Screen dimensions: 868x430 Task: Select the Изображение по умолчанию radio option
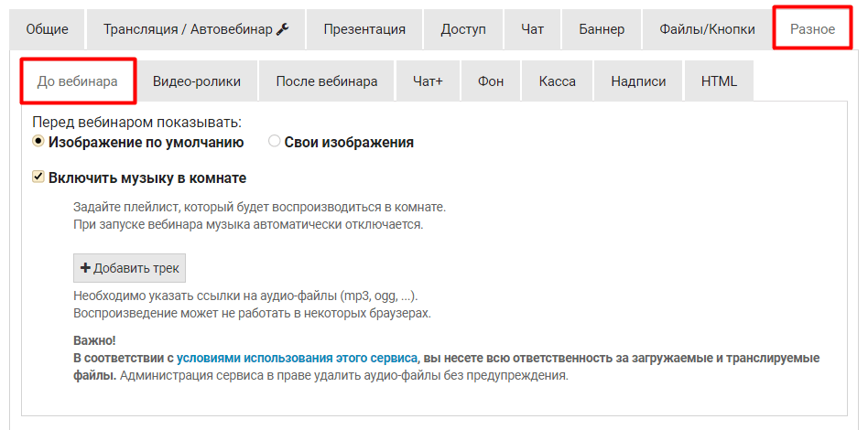point(38,142)
